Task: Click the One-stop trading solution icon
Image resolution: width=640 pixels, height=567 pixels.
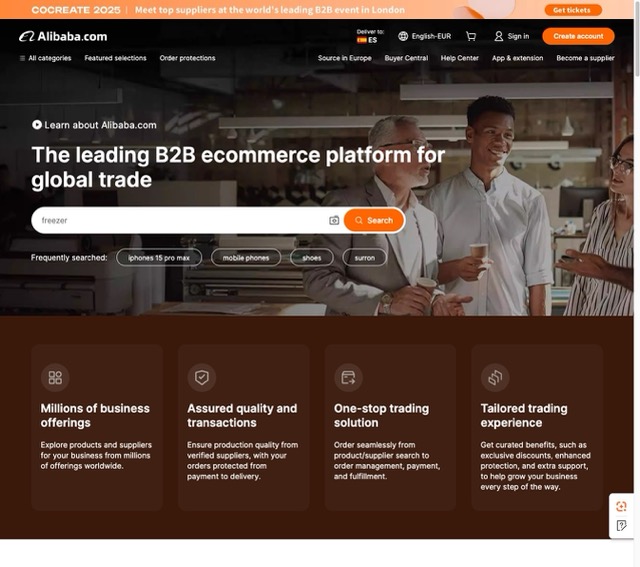Action: point(348,377)
